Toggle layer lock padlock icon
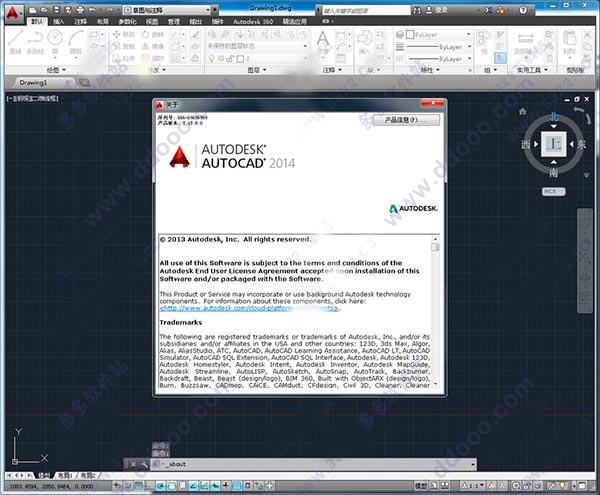The width and height of the screenshot is (600, 495). (x=230, y=59)
